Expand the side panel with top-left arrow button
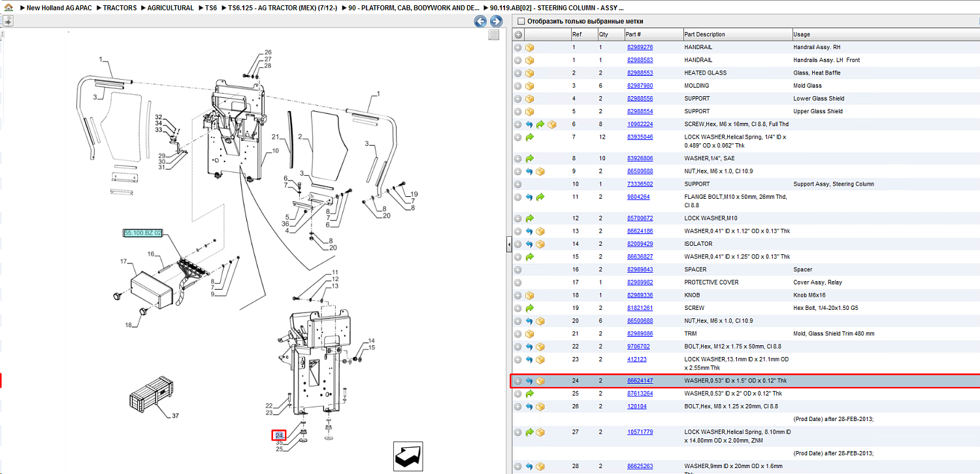Viewport: 980px width, 474px height. (x=7, y=21)
